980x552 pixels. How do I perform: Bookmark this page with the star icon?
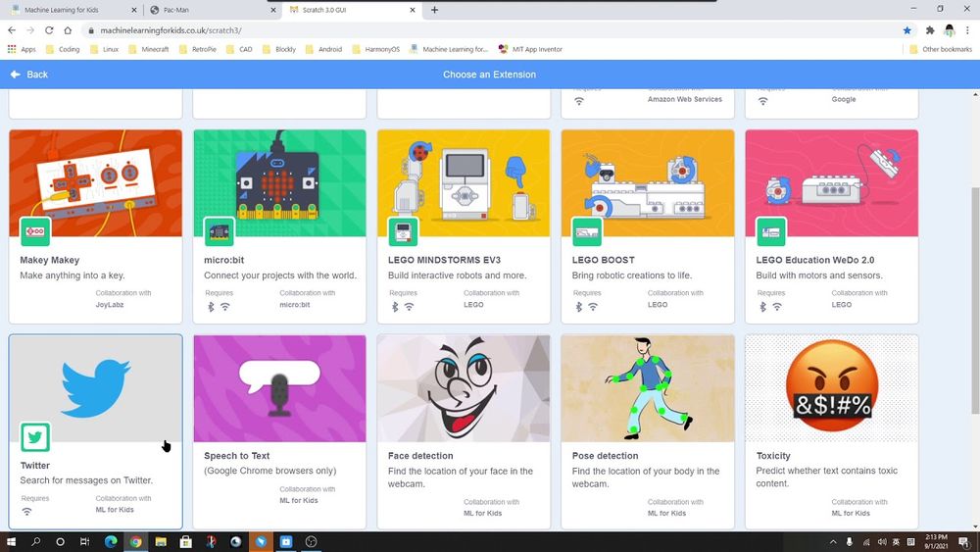tap(906, 30)
